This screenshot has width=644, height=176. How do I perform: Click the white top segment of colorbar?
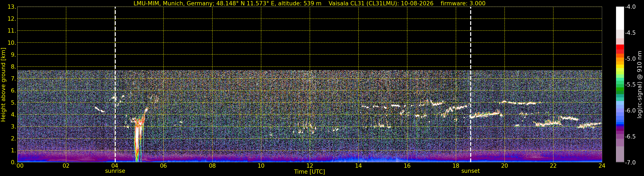(620, 18)
